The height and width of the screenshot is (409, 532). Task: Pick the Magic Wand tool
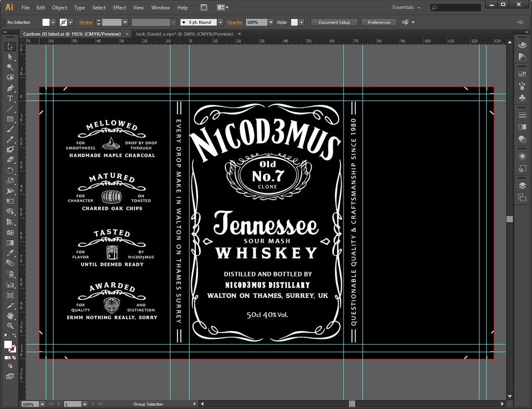[x=10, y=67]
